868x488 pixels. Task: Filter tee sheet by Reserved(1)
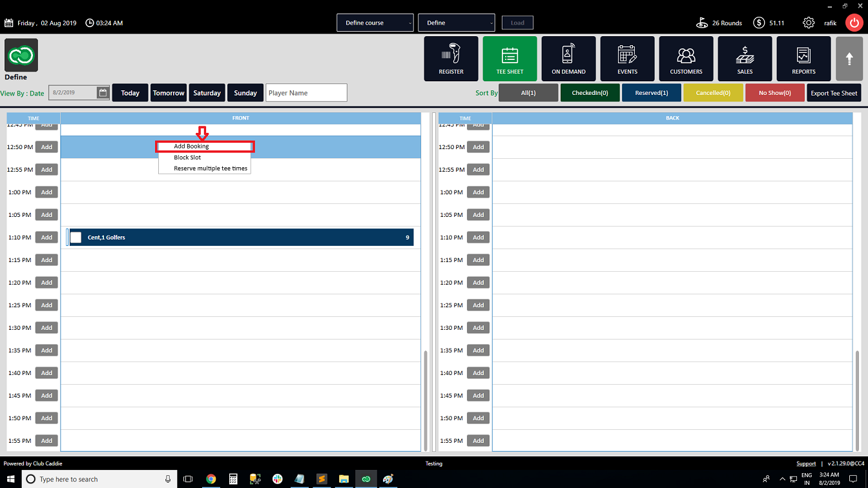coord(651,93)
